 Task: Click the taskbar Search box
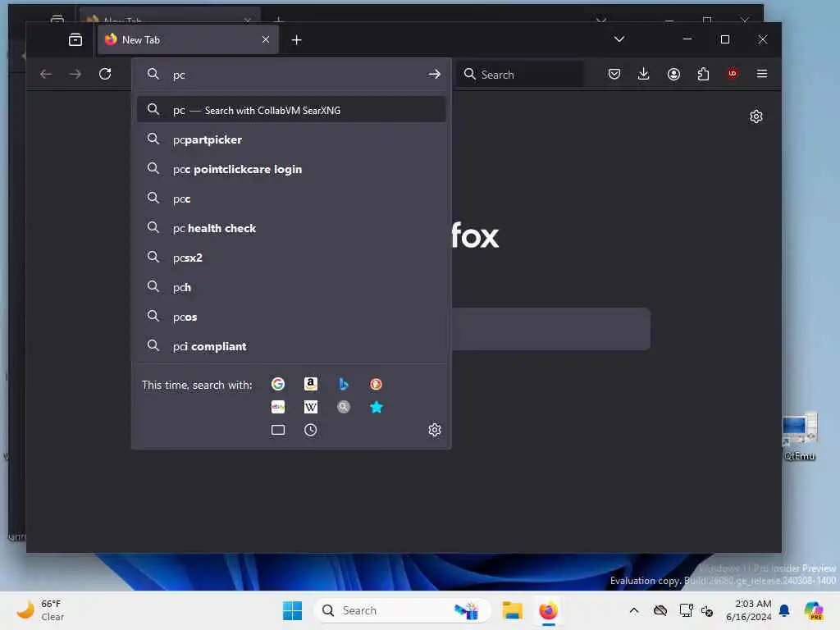pos(402,610)
